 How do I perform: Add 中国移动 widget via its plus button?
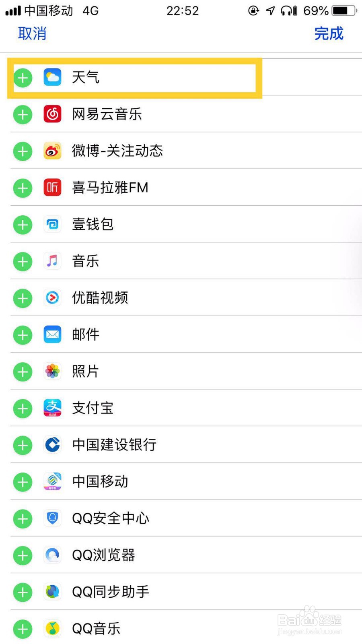23,482
